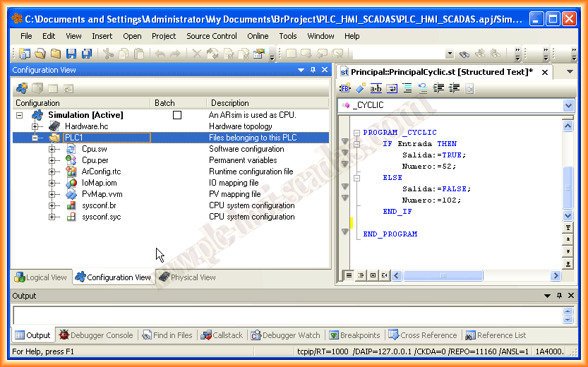Image resolution: width=588 pixels, height=367 pixels.
Task: Toggle the Batch checkbox for Simulation
Action: 177,115
